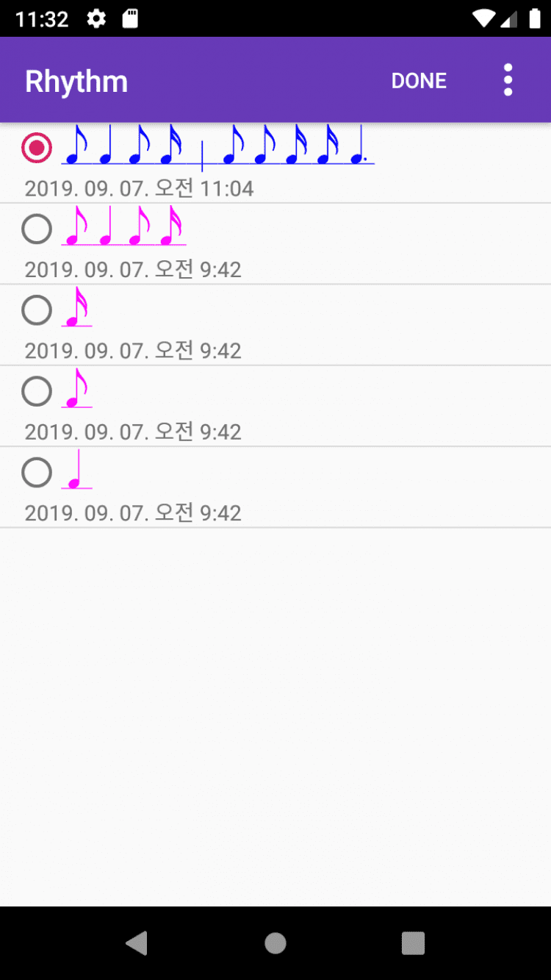Tap the Rhythm title in app bar
Screen dimensions: 551x980
(x=76, y=81)
